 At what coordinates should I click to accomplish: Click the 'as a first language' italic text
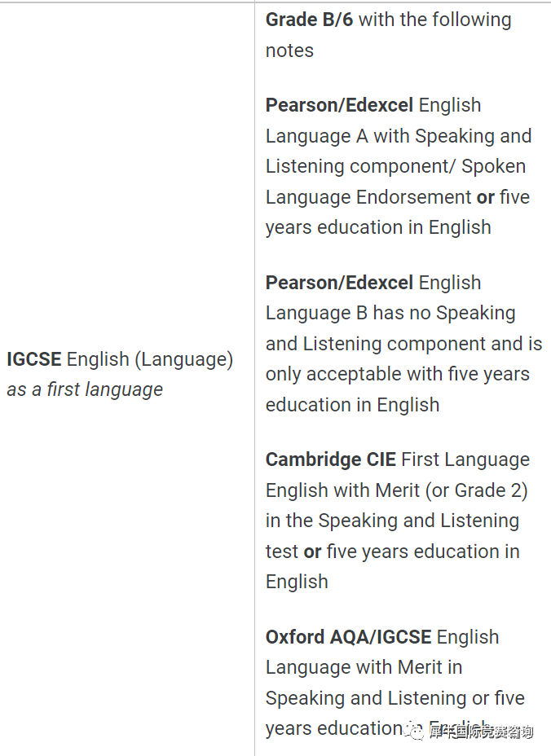click(x=85, y=389)
